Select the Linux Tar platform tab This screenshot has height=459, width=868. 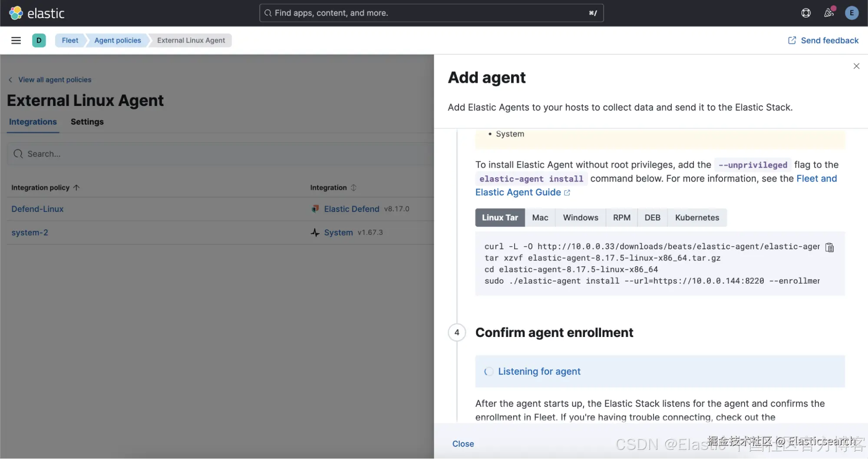(500, 218)
